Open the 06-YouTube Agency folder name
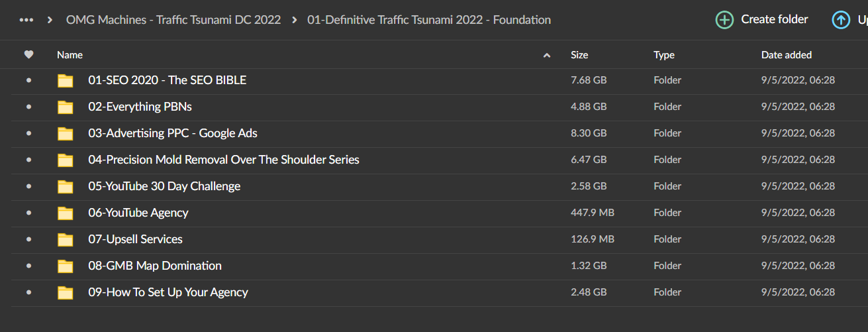Image resolution: width=868 pixels, height=332 pixels. click(138, 213)
